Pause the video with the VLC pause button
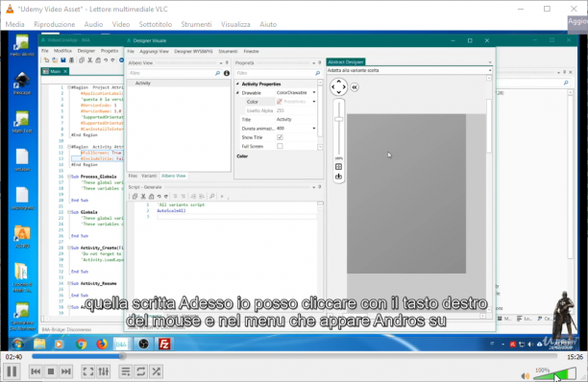 click(x=12, y=371)
